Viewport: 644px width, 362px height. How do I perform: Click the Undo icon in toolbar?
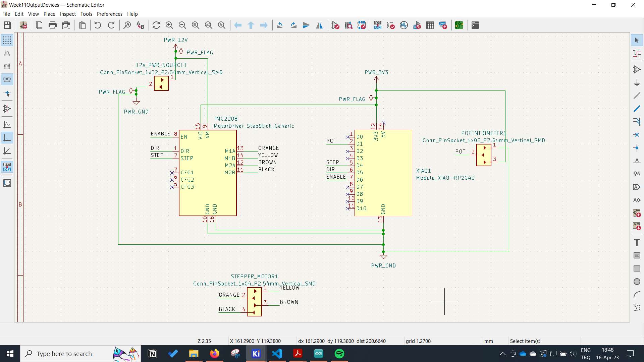click(97, 25)
